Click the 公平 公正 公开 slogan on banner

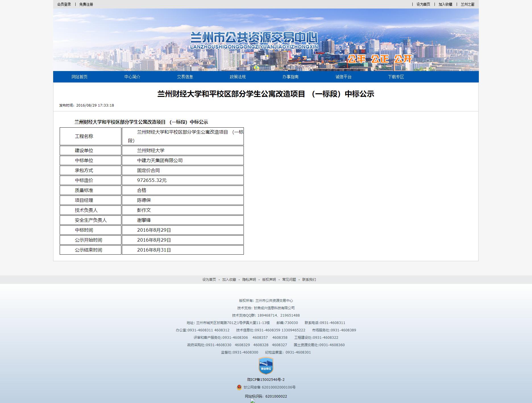tap(380, 59)
